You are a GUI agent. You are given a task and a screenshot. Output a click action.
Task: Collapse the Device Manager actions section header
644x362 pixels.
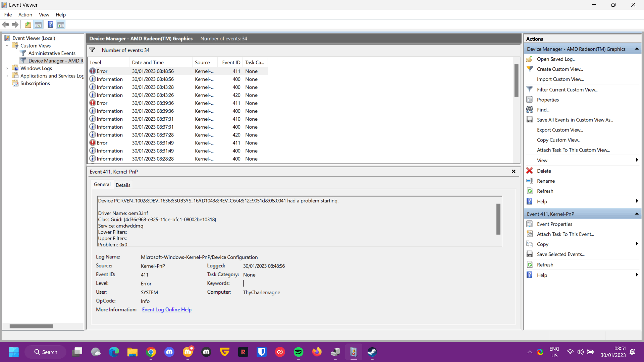636,49
